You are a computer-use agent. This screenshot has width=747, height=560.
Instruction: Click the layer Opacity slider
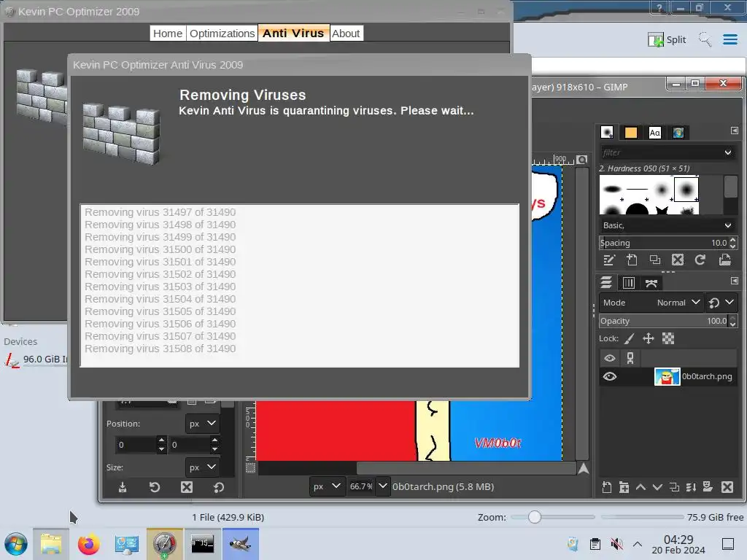(x=664, y=321)
